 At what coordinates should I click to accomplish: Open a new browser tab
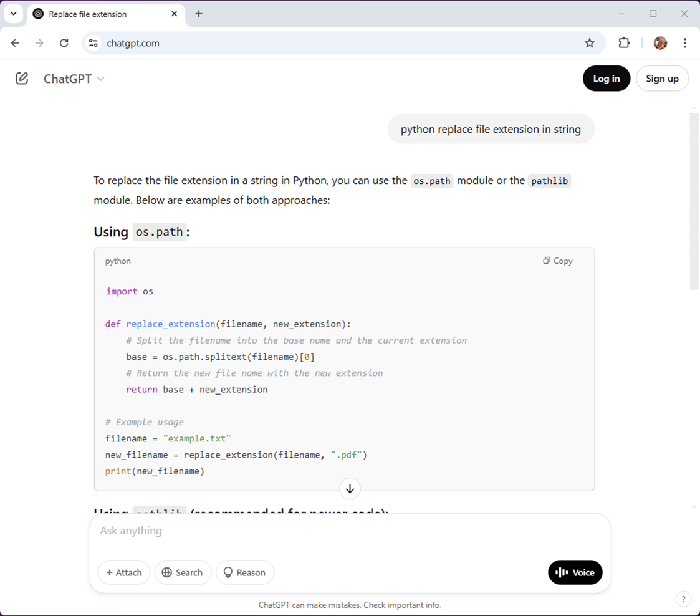pos(199,14)
